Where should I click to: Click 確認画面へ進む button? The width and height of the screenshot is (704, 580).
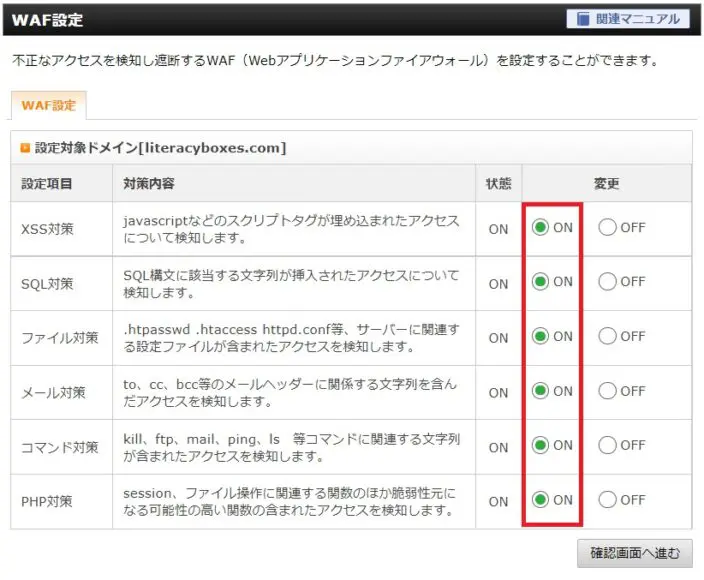click(634, 553)
